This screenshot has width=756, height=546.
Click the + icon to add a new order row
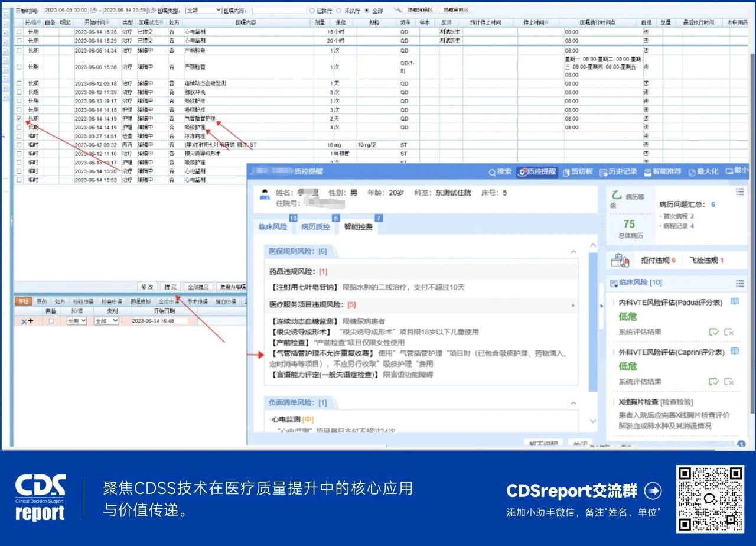tap(30, 319)
